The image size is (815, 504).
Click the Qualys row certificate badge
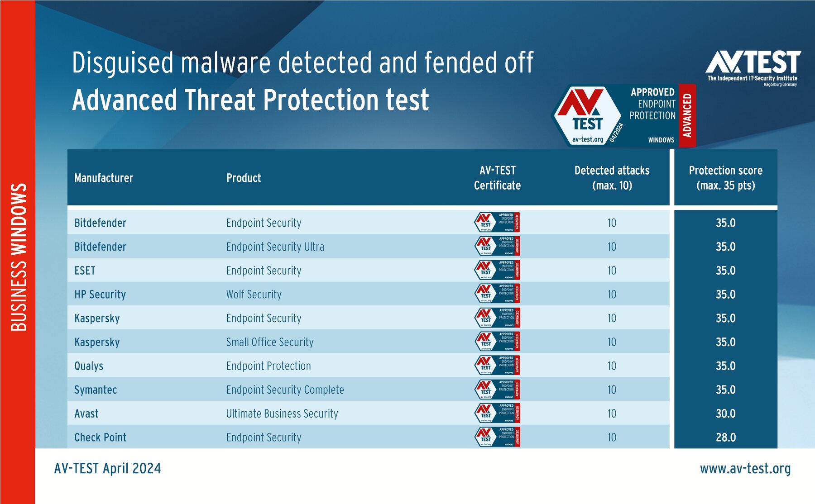click(x=497, y=366)
